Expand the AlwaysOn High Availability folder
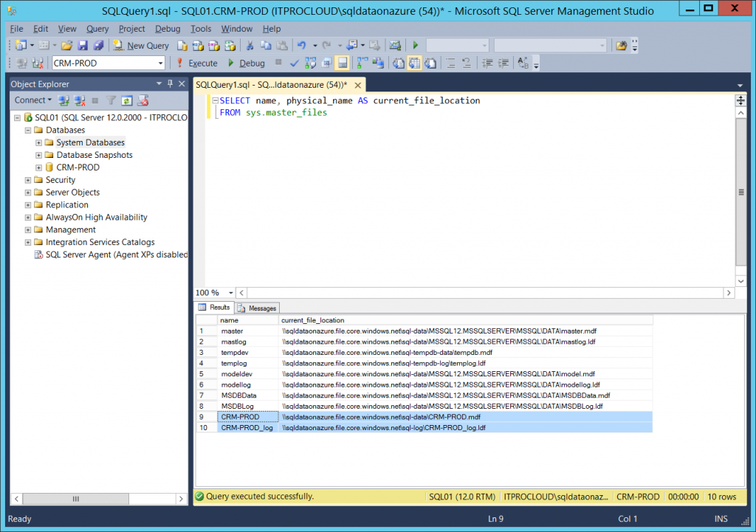Screen dimensions: 756x532 [28, 218]
